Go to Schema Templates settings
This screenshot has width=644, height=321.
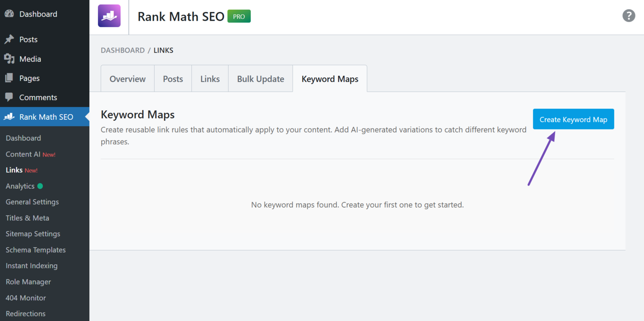(x=35, y=250)
